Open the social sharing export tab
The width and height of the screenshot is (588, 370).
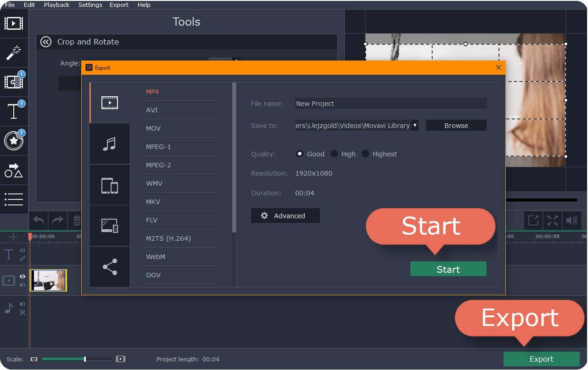coord(110,266)
